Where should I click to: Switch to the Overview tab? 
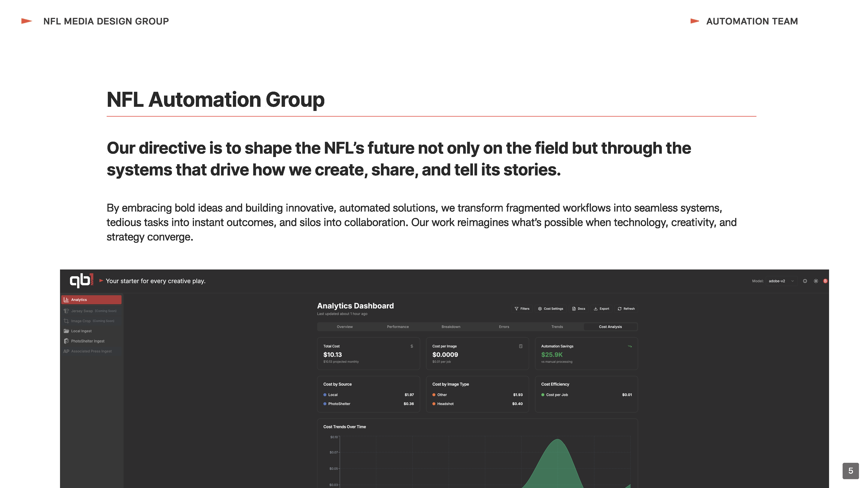tap(344, 327)
